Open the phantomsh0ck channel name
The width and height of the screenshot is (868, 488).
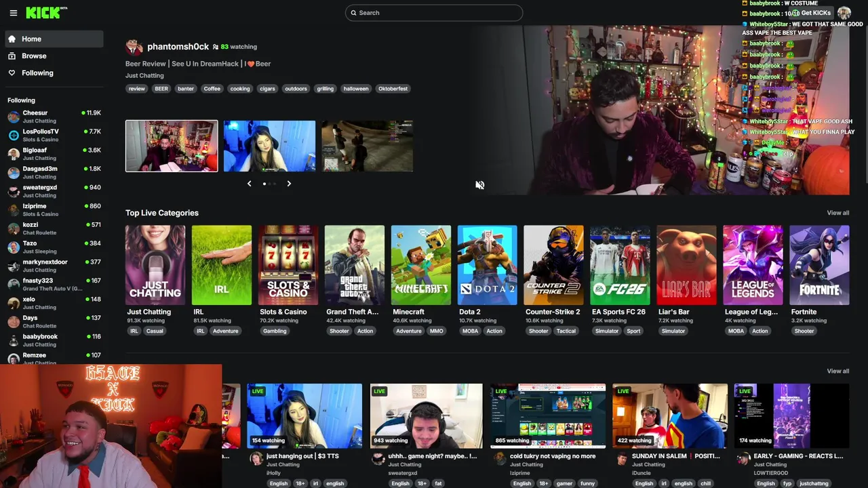(178, 47)
